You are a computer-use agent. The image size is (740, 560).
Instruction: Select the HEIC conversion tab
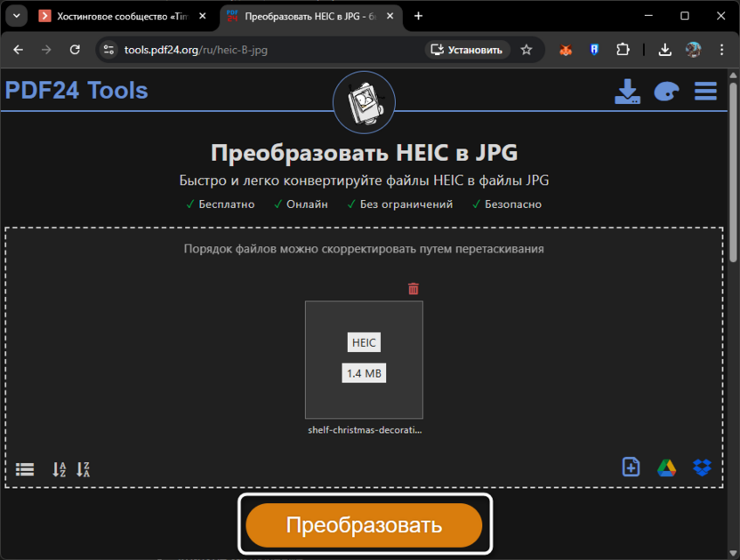click(x=307, y=15)
